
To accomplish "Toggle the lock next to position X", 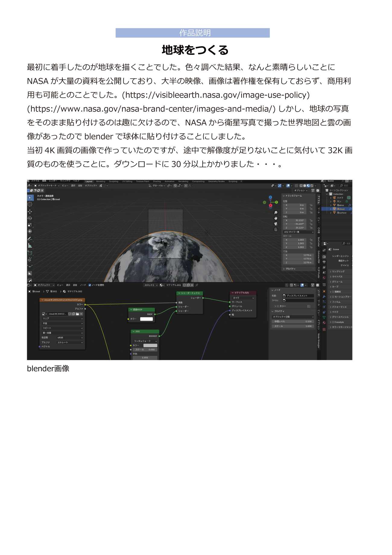I will pyautogui.click(x=311, y=205).
